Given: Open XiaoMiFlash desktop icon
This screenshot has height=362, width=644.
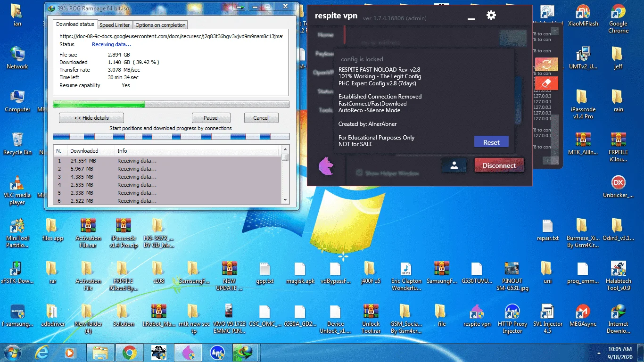Looking at the screenshot, I should [583, 16].
